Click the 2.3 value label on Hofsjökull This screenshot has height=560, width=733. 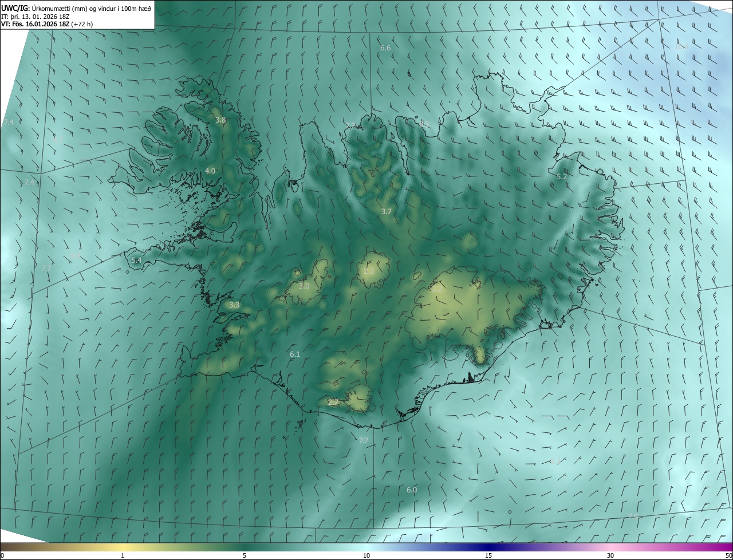coord(369,271)
